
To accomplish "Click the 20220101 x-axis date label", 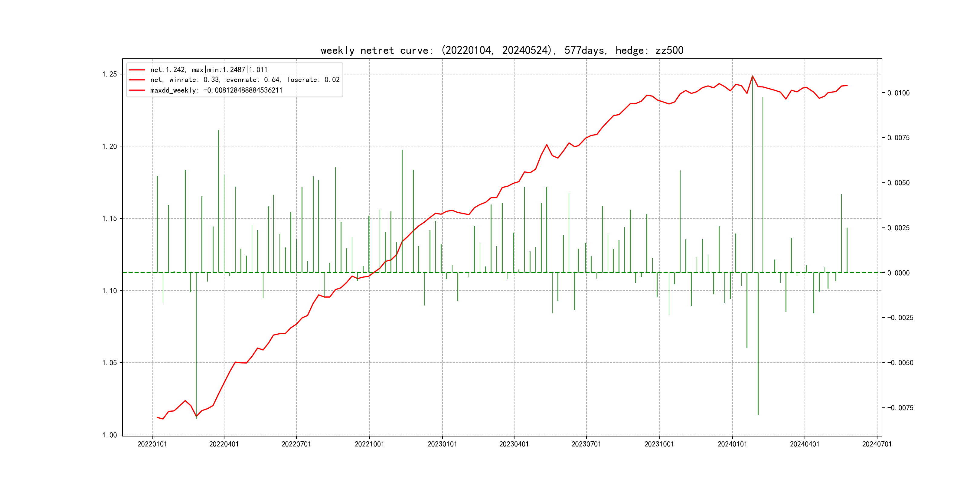I will tap(152, 444).
